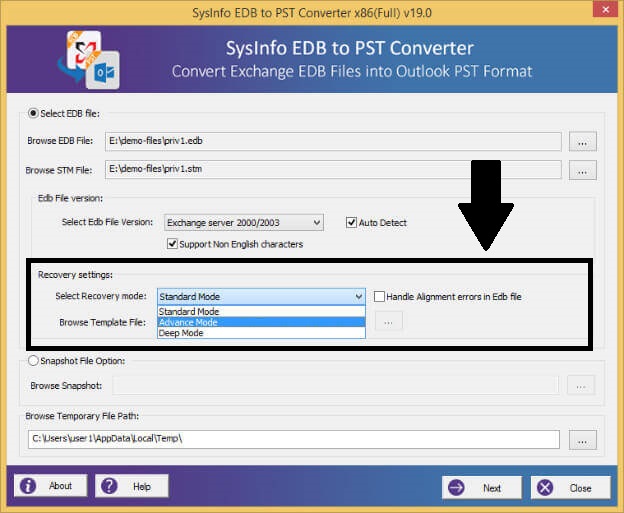
Task: Click browse button for EDB file
Action: pos(583,142)
